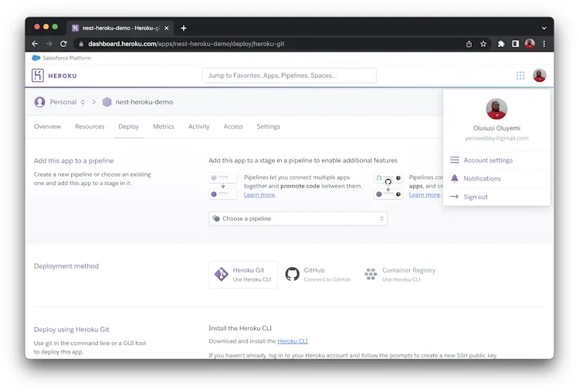The image size is (579, 392).
Task: Click the Sign out arrow icon
Action: pyautogui.click(x=455, y=197)
